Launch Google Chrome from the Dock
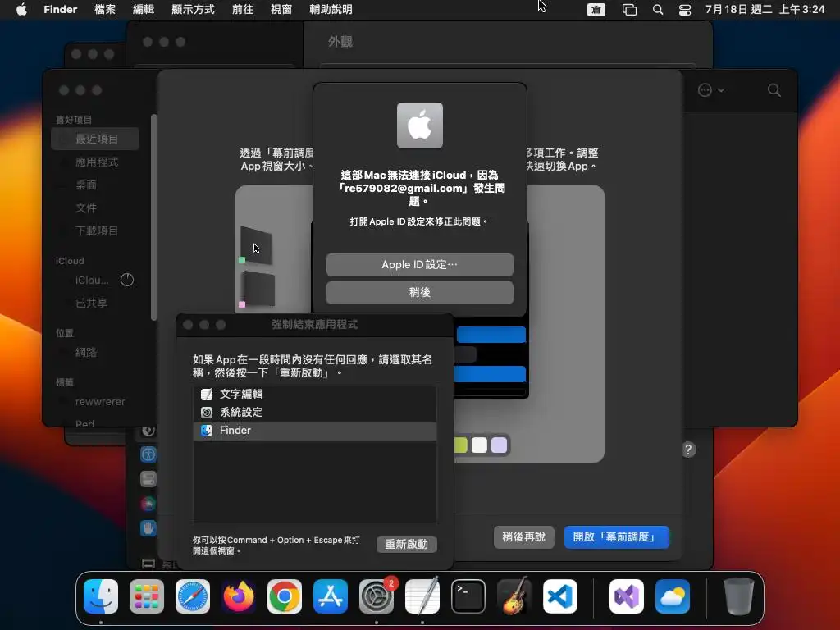840x630 pixels. pos(285,596)
